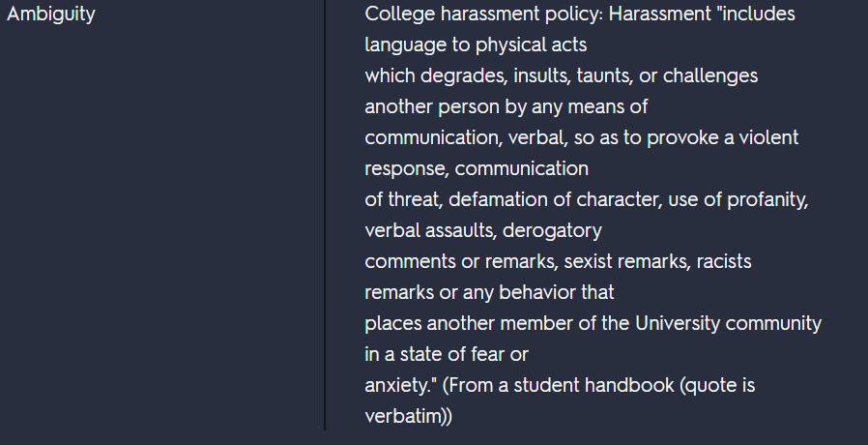Click "in a state of fear or"
This screenshot has width=868, height=445.
(447, 354)
